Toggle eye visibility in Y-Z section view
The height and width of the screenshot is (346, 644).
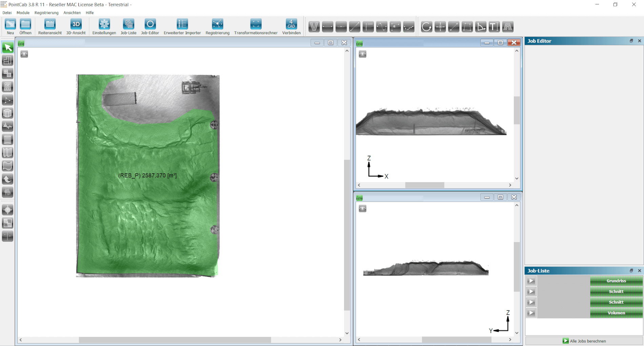[362, 209]
